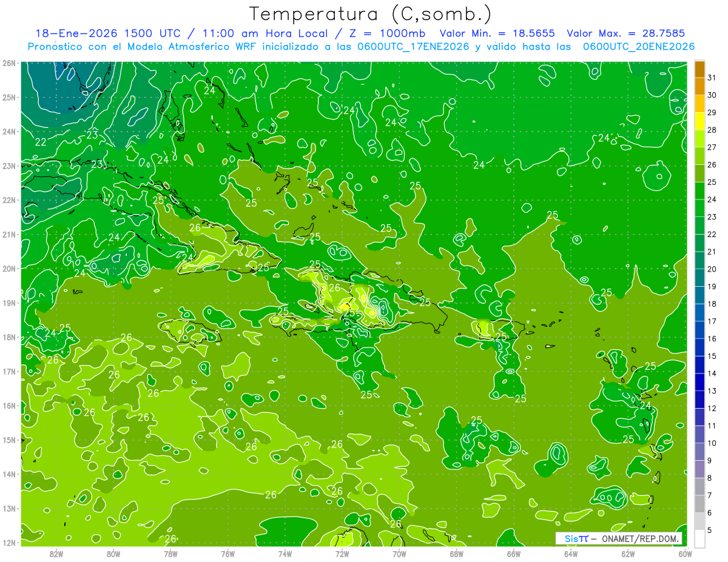Pick the teal swatch between legend labels 19 and 20

click(x=699, y=278)
